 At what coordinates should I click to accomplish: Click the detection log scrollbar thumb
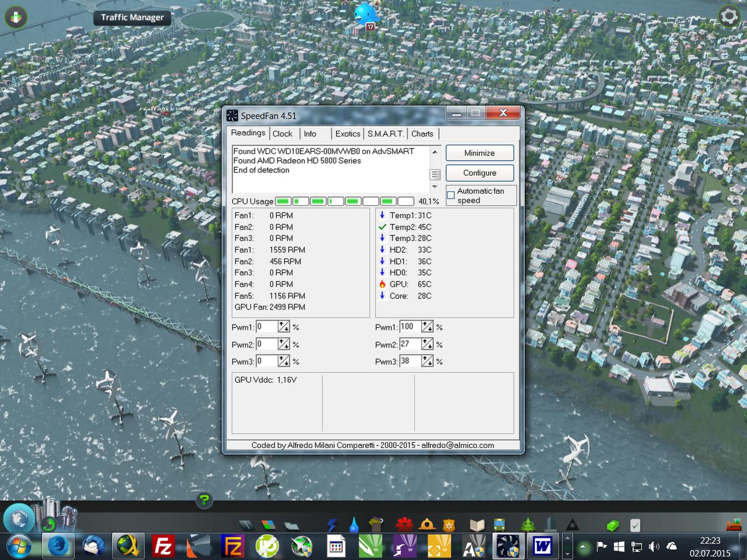click(x=435, y=175)
